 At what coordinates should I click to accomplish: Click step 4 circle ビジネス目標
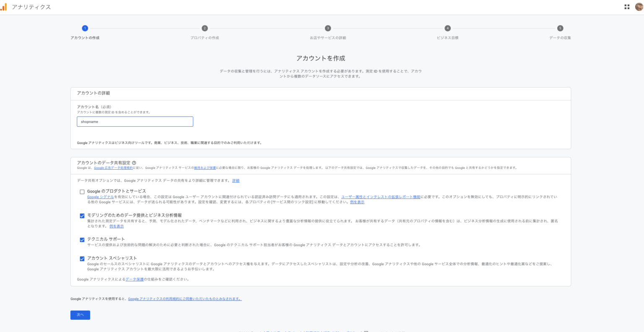point(447,28)
